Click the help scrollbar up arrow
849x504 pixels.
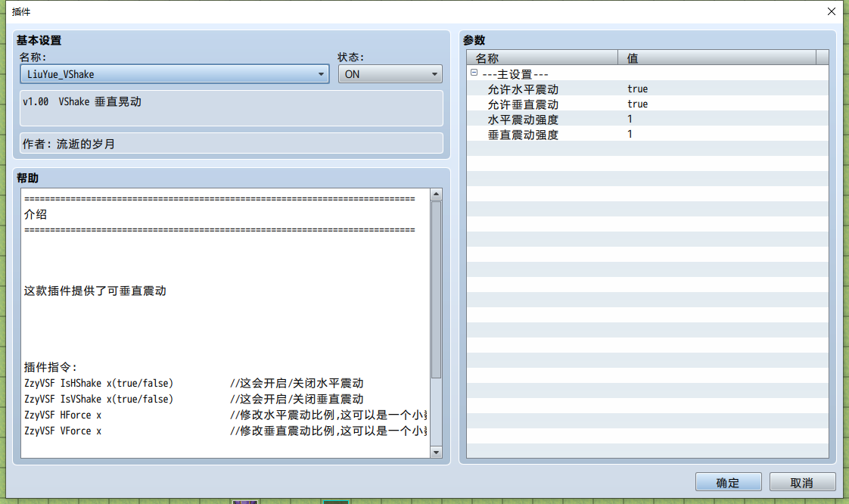coord(436,194)
